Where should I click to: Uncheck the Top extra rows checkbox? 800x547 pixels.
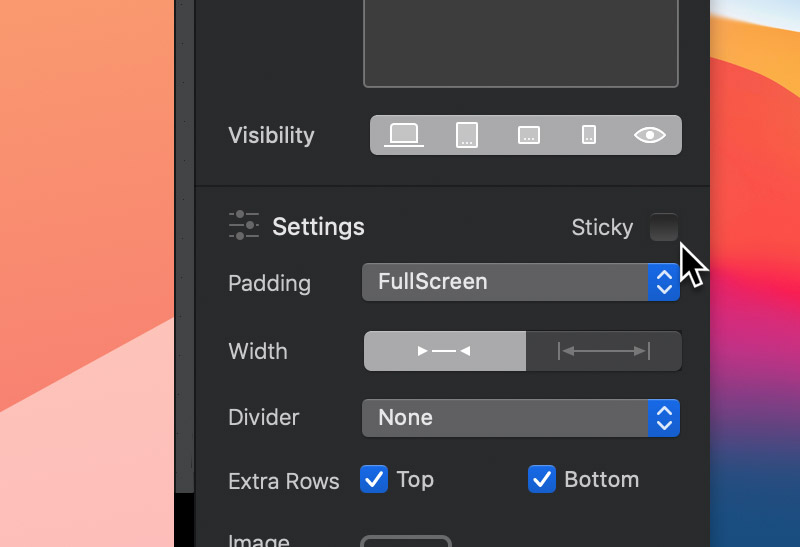[x=374, y=479]
